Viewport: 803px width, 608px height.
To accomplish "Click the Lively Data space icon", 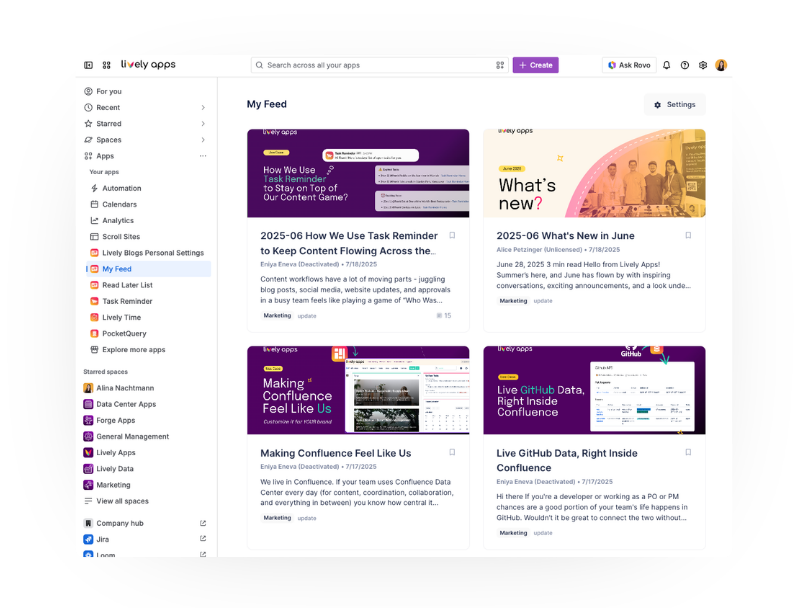I will tap(88, 469).
